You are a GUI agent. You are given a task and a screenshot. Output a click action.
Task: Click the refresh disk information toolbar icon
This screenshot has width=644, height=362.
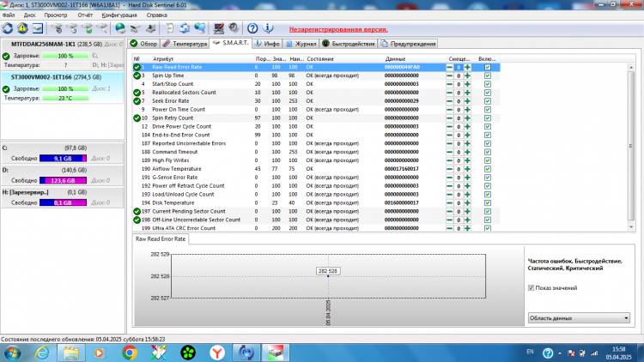pos(8,28)
